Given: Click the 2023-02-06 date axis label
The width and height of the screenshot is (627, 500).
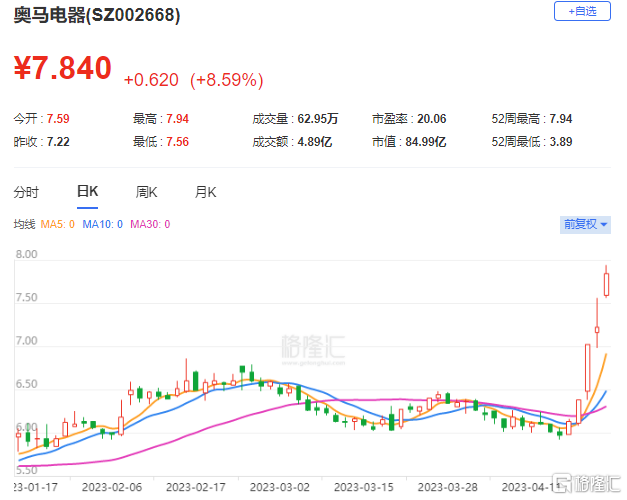Looking at the screenshot, I should [x=112, y=487].
